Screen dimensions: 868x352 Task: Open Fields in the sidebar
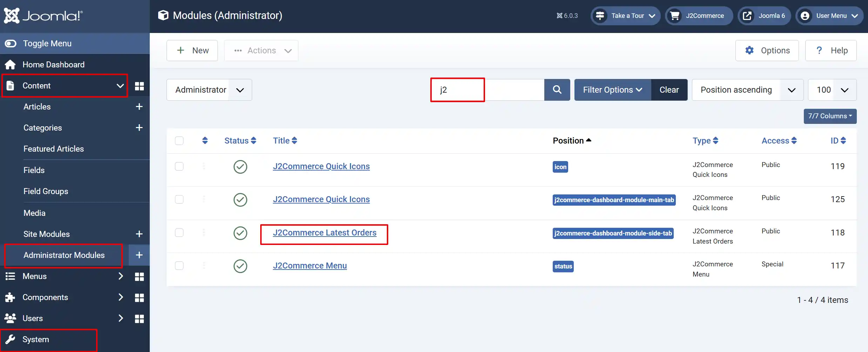[x=34, y=170]
